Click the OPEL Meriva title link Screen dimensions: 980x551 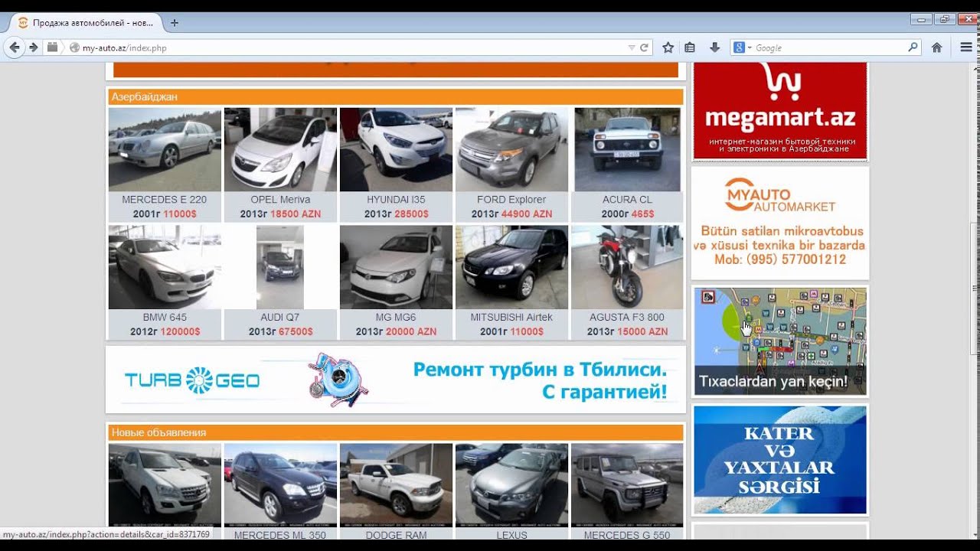pyautogui.click(x=280, y=200)
